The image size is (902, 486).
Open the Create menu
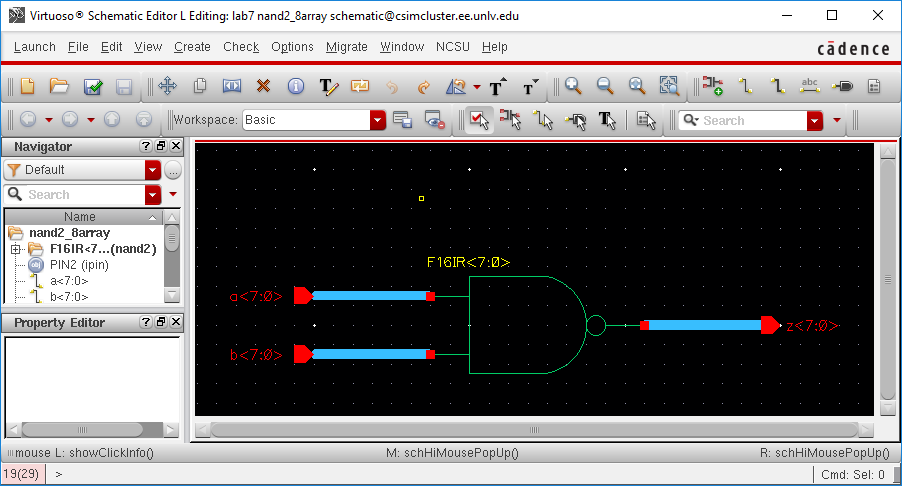[192, 47]
